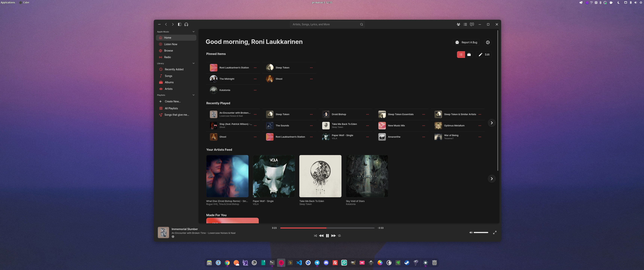The height and width of the screenshot is (270, 644).
Task: Open the 'Songs that give me...' playlist
Action: (176, 115)
